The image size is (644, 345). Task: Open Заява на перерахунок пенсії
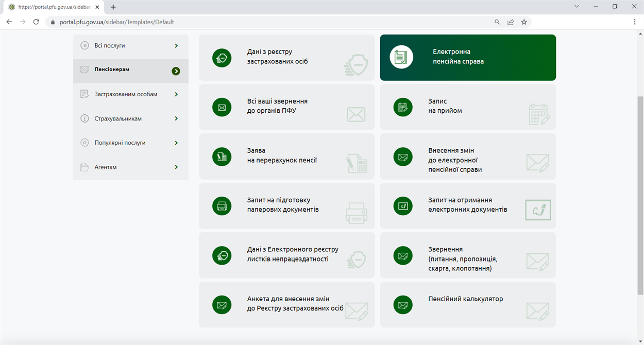[287, 157]
